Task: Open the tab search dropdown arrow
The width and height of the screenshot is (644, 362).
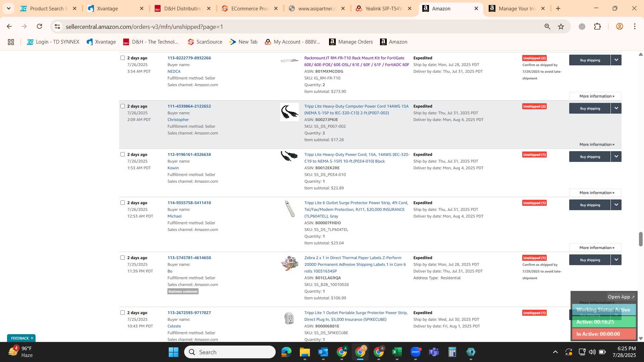Action: pos(8,8)
